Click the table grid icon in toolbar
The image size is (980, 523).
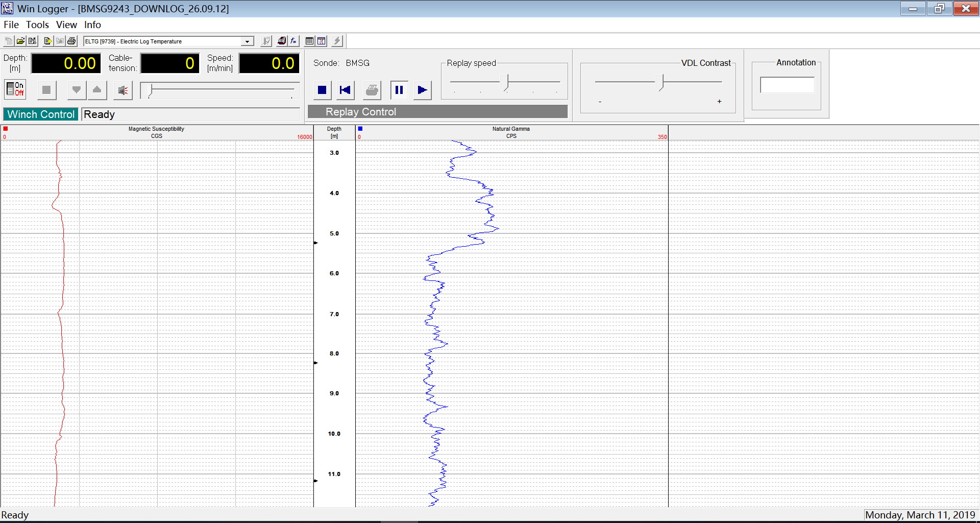pos(309,41)
